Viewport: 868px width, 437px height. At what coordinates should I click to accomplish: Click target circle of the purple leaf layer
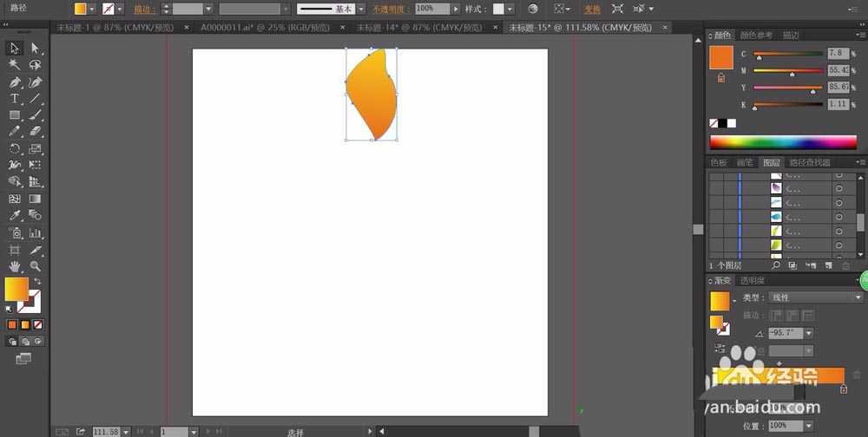pos(838,188)
